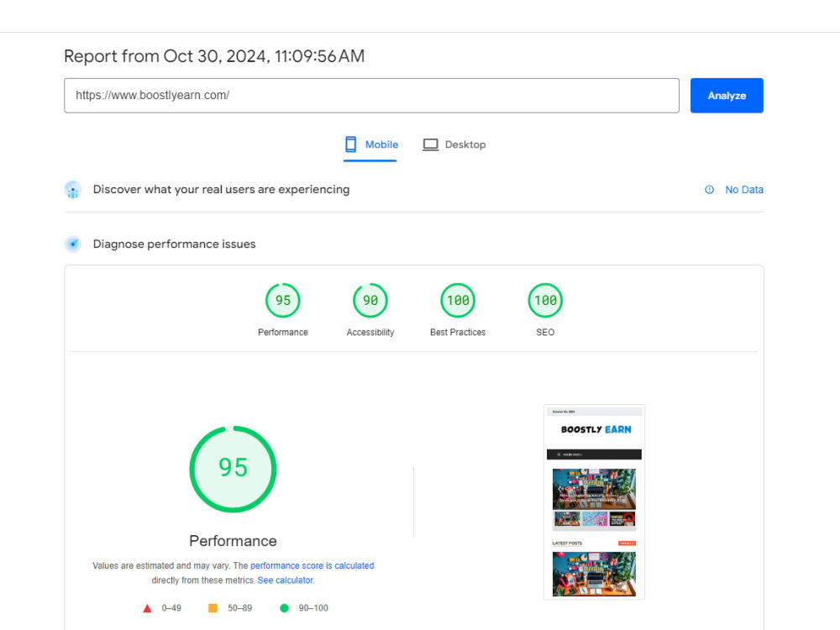840x630 pixels.
Task: Click the real users experience icon
Action: pyautogui.click(x=73, y=190)
